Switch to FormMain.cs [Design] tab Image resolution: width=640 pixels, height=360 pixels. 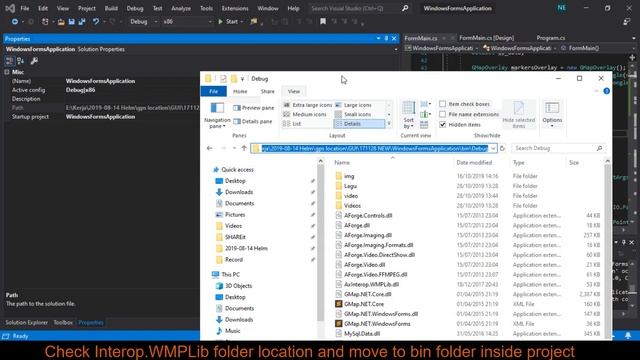487,38
